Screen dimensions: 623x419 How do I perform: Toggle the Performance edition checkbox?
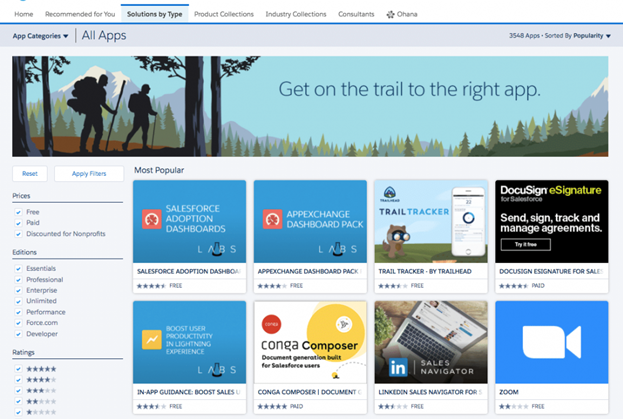[x=18, y=312]
